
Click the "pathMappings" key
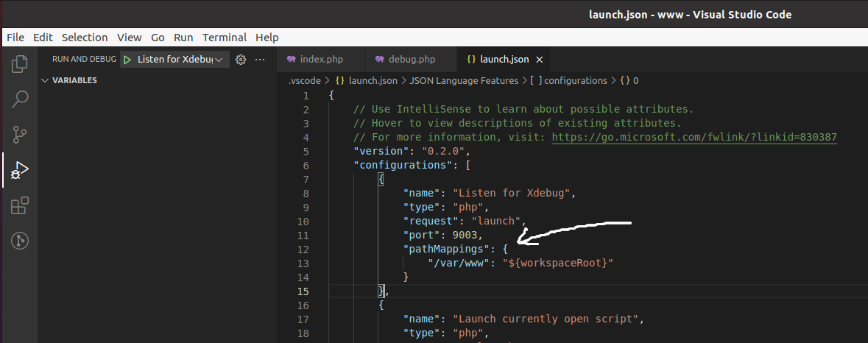[x=447, y=249]
